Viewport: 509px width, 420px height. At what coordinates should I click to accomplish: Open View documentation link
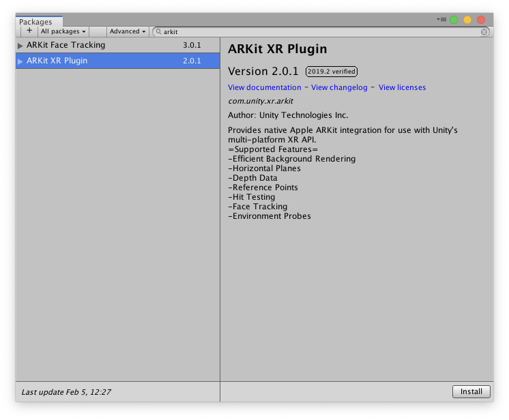coord(264,87)
